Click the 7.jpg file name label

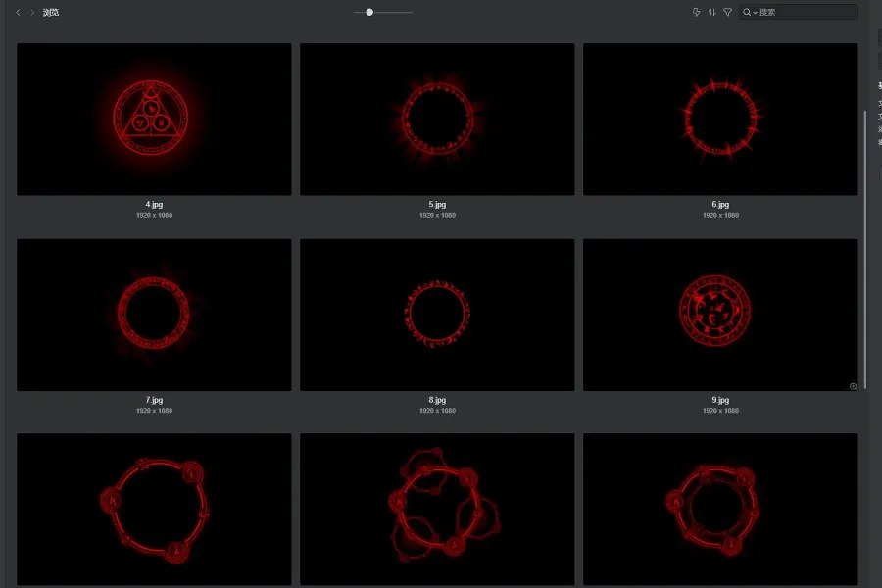[x=154, y=400]
